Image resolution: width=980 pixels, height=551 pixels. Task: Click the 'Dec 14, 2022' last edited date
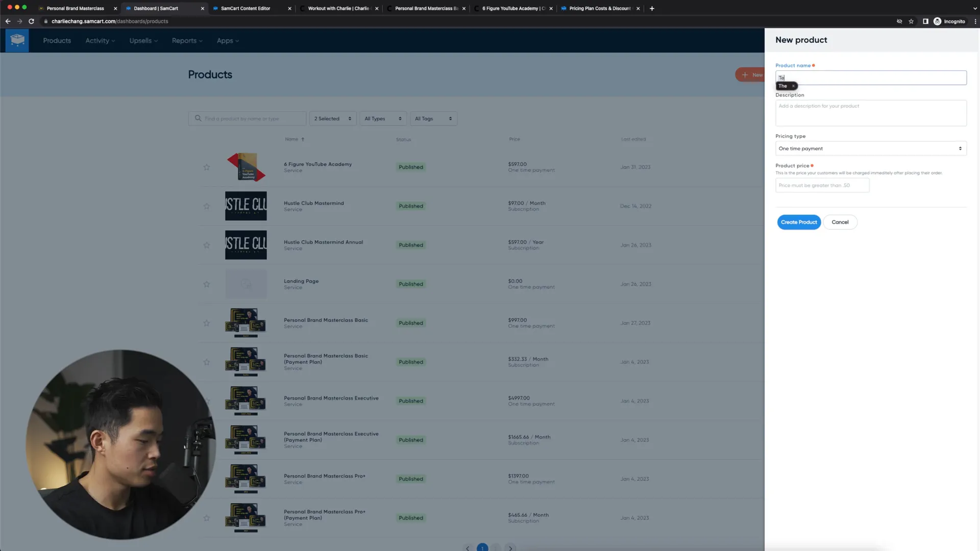[635, 206]
